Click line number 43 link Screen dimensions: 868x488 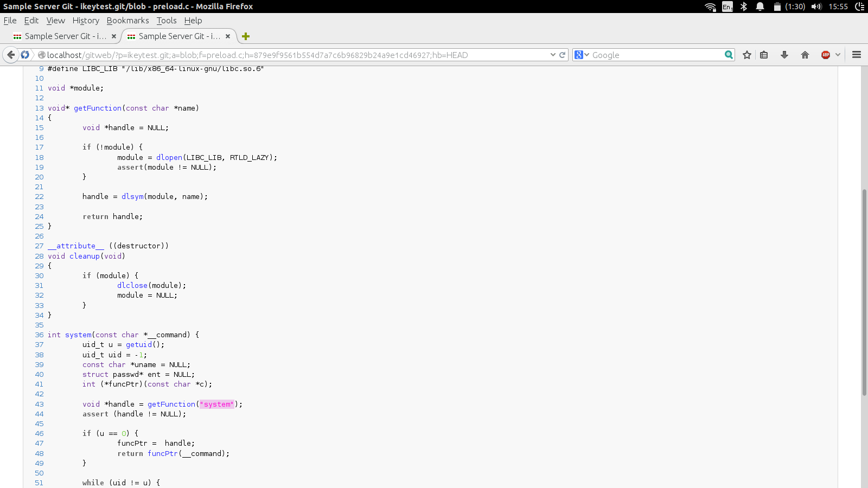[39, 404]
